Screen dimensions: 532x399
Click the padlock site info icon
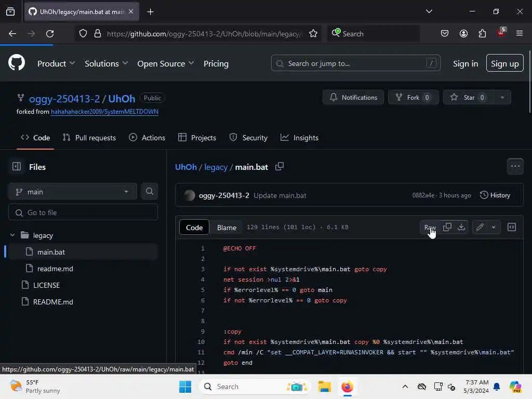point(98,34)
